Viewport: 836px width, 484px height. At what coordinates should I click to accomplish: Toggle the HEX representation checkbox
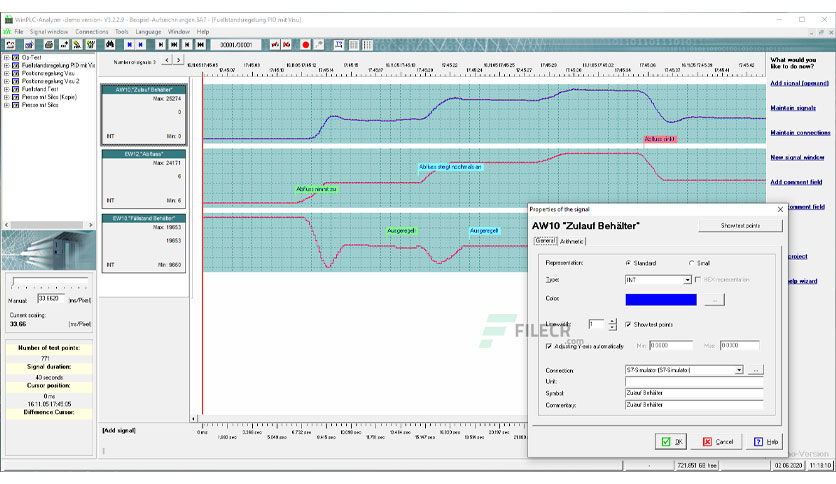pos(698,279)
